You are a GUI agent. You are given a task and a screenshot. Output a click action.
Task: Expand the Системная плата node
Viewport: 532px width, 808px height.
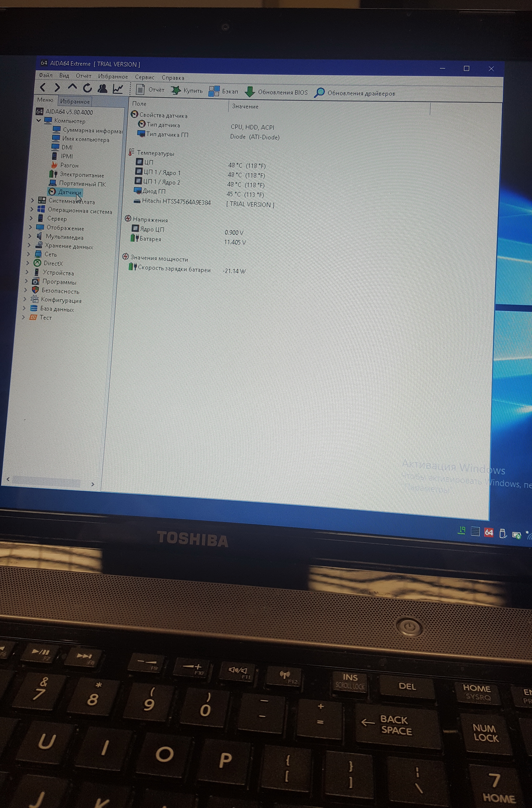33,200
